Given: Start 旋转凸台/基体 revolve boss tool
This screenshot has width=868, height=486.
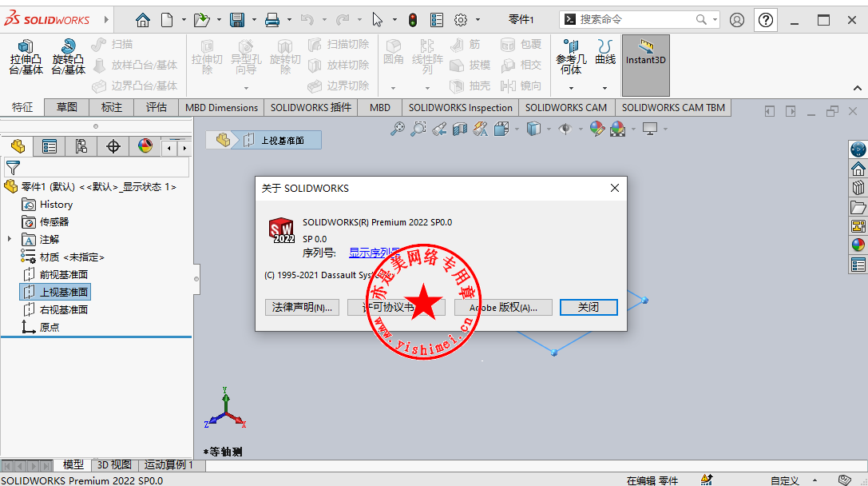Looking at the screenshot, I should (68, 57).
